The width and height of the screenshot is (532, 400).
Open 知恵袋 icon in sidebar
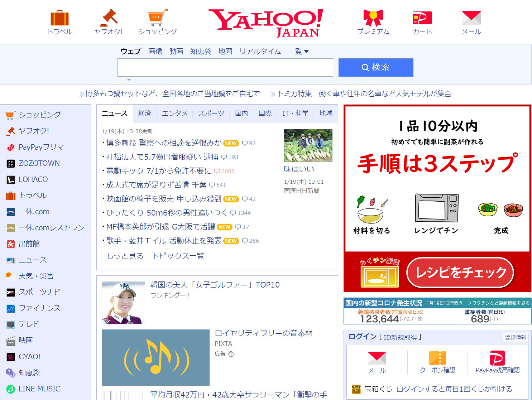(x=10, y=373)
